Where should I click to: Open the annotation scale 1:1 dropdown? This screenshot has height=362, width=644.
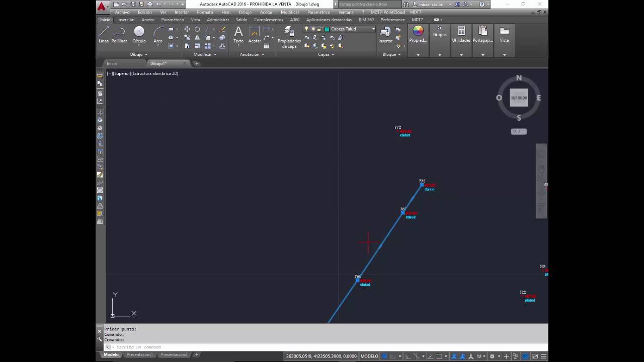(482, 356)
